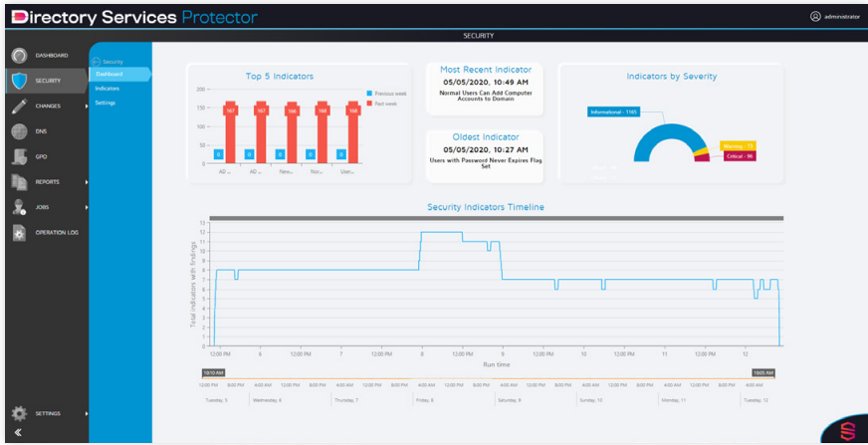Click the Critical - 96 label
The width and height of the screenshot is (868, 445).
pyautogui.click(x=740, y=156)
